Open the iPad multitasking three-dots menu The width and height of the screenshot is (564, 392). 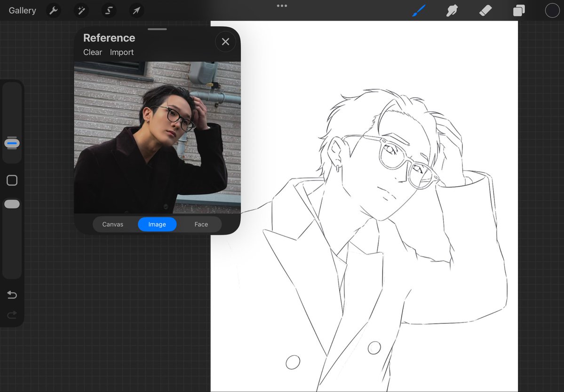coord(282,6)
